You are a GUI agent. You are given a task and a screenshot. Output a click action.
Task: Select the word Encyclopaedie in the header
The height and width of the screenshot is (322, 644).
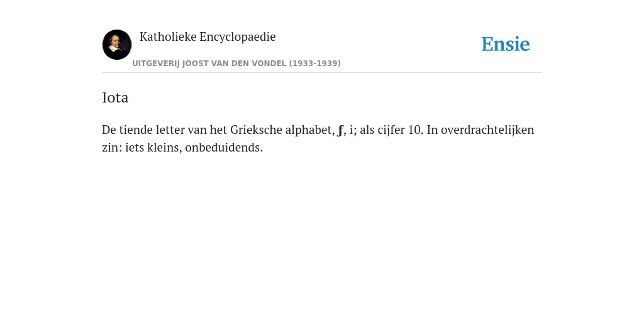(x=238, y=37)
